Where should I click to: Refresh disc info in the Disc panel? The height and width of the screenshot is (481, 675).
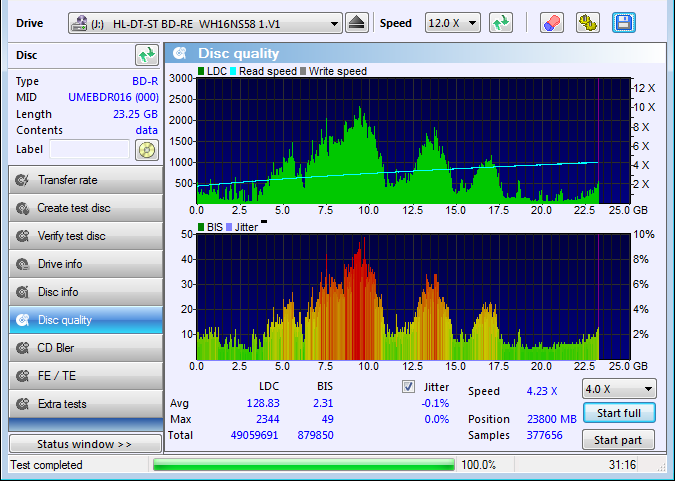(147, 55)
